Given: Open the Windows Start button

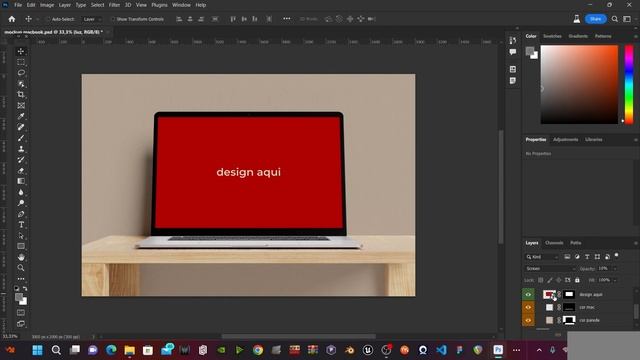Looking at the screenshot, I should click(x=38, y=350).
